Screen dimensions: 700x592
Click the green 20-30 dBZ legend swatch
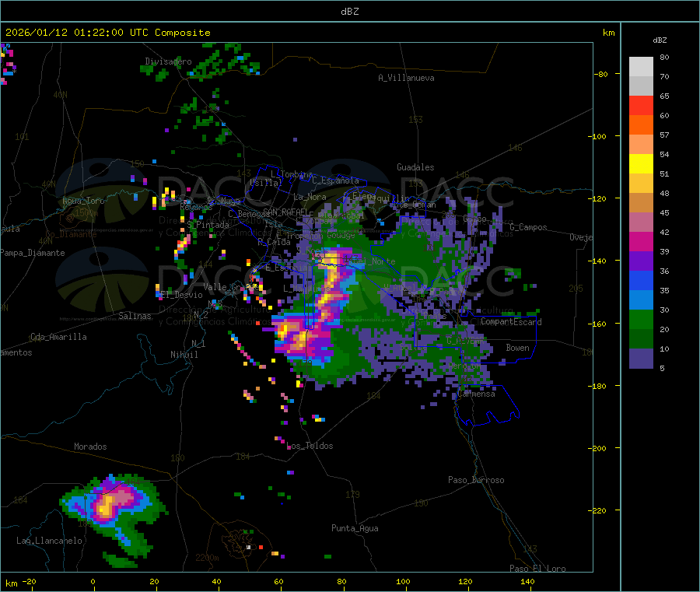[641, 320]
